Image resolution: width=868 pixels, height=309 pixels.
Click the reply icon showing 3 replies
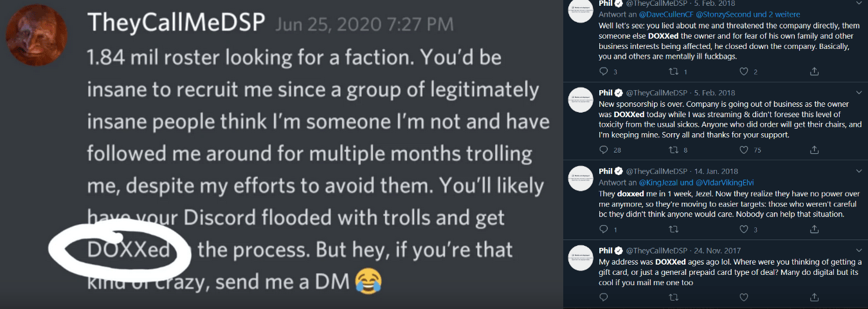click(x=603, y=71)
